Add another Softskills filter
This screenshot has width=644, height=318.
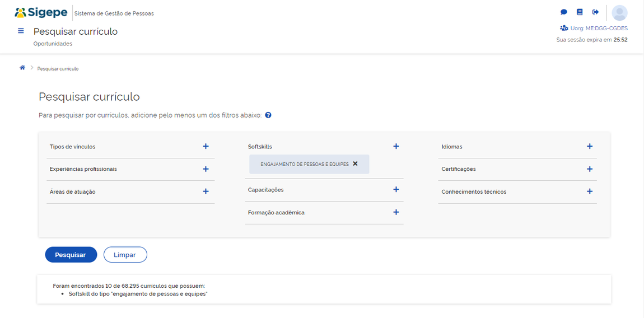coord(396,146)
